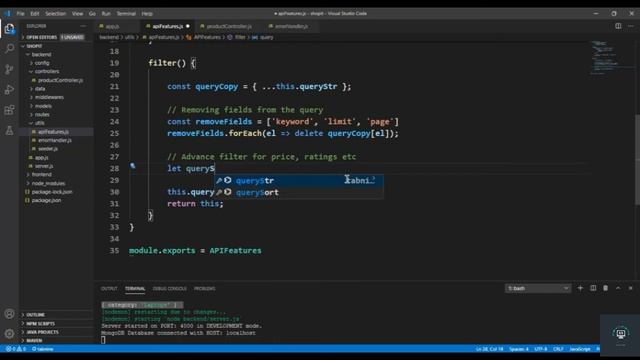Expand the JAVA PROJECTS section
This screenshot has height=360, width=640.
[42, 332]
